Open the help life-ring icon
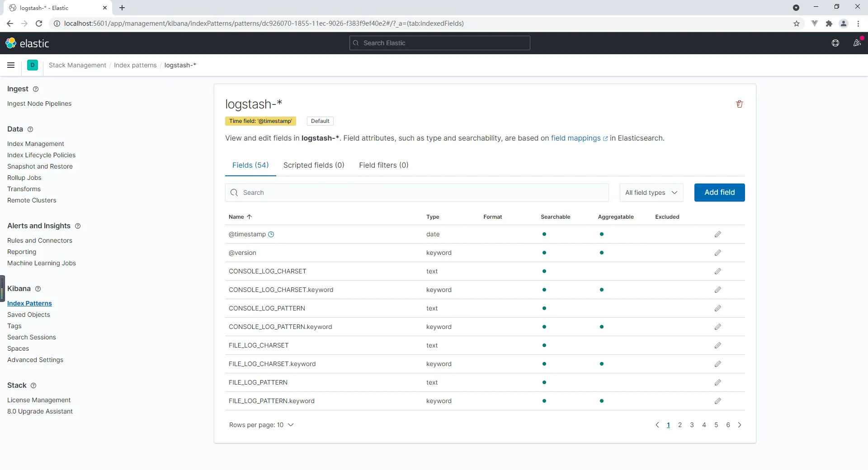The image size is (868, 470). point(835,43)
